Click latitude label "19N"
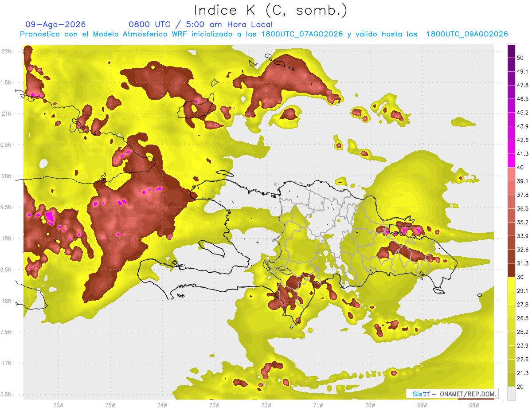 click(x=8, y=239)
